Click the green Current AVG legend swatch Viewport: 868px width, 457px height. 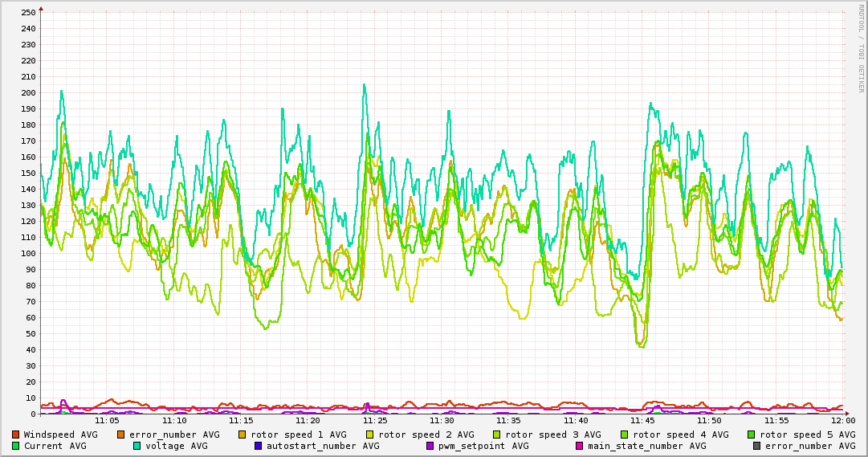pyautogui.click(x=15, y=446)
